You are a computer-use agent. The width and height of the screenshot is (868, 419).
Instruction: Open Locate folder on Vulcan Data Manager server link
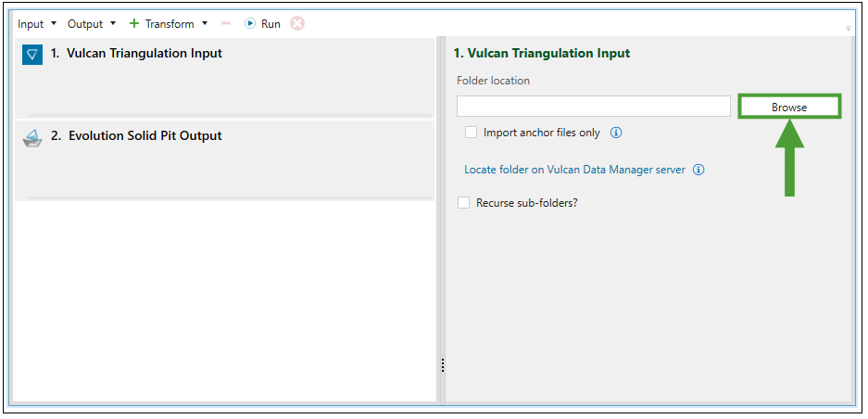[574, 170]
